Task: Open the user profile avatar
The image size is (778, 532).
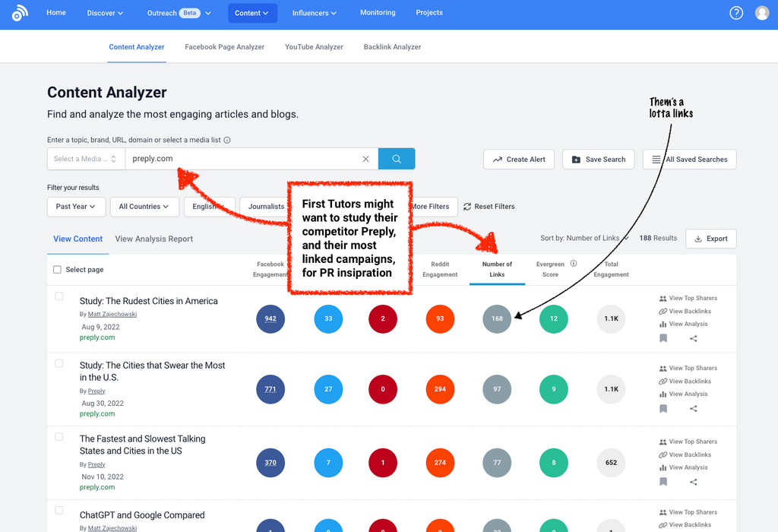Action: [x=762, y=13]
